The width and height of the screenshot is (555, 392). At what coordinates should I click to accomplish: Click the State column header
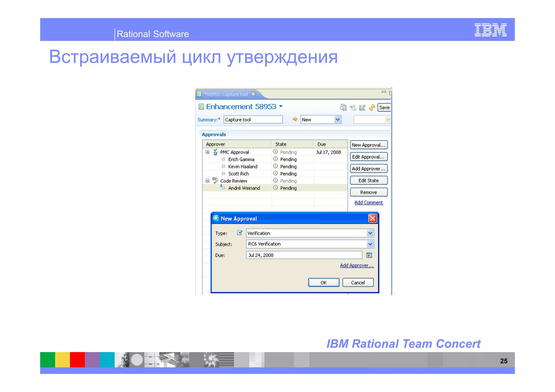point(293,144)
